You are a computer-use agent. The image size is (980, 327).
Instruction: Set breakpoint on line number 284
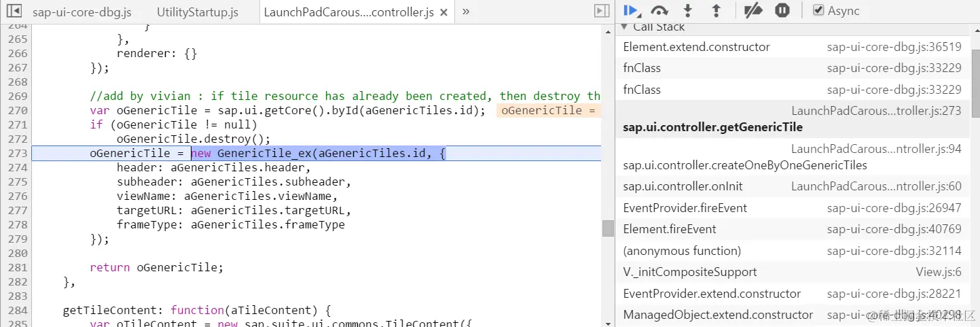(x=18, y=310)
